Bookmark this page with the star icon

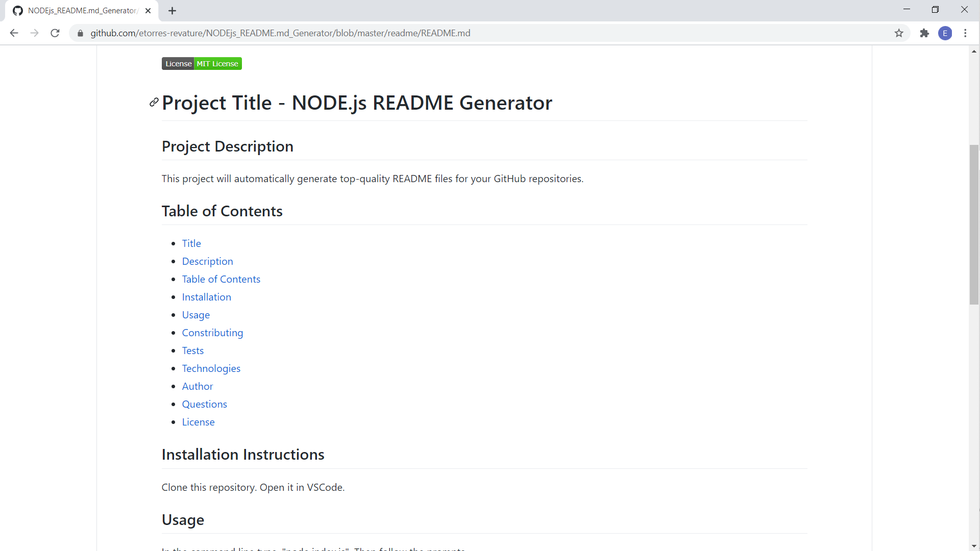click(899, 33)
